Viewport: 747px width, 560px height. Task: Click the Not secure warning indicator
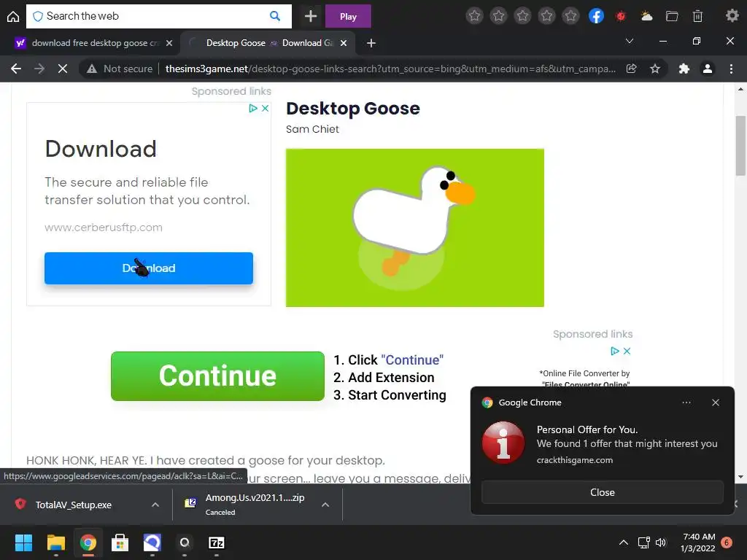tap(119, 69)
